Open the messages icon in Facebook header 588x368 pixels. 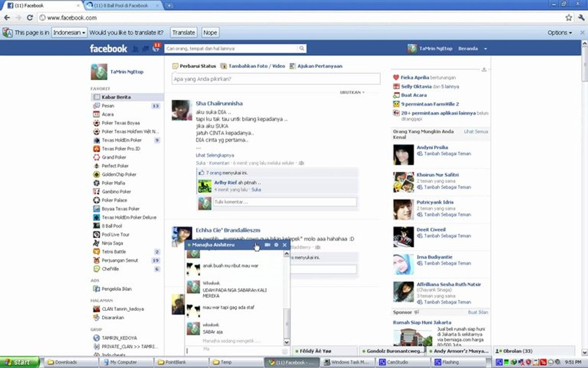coord(145,49)
